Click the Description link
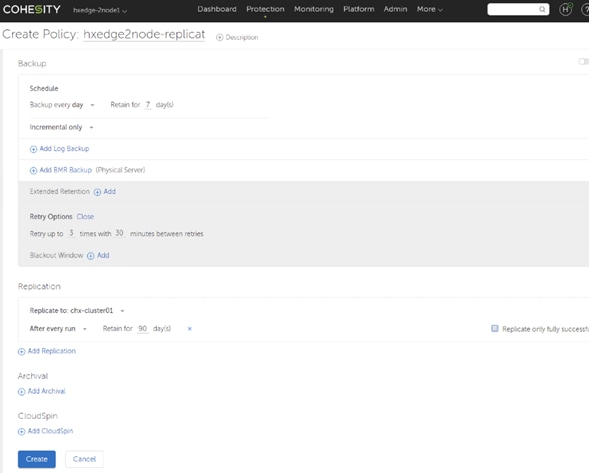The image size is (589, 473). pyautogui.click(x=242, y=38)
